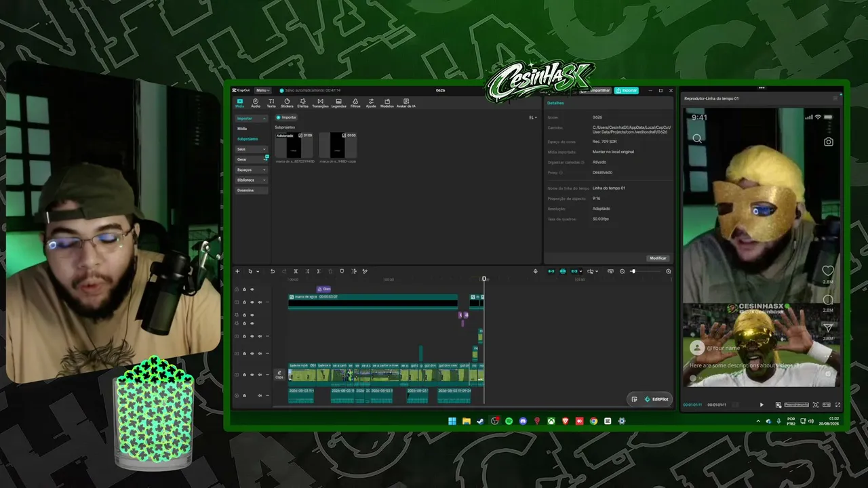Open the Modelos panel
Viewport: 868px width, 488px height.
pyautogui.click(x=387, y=103)
